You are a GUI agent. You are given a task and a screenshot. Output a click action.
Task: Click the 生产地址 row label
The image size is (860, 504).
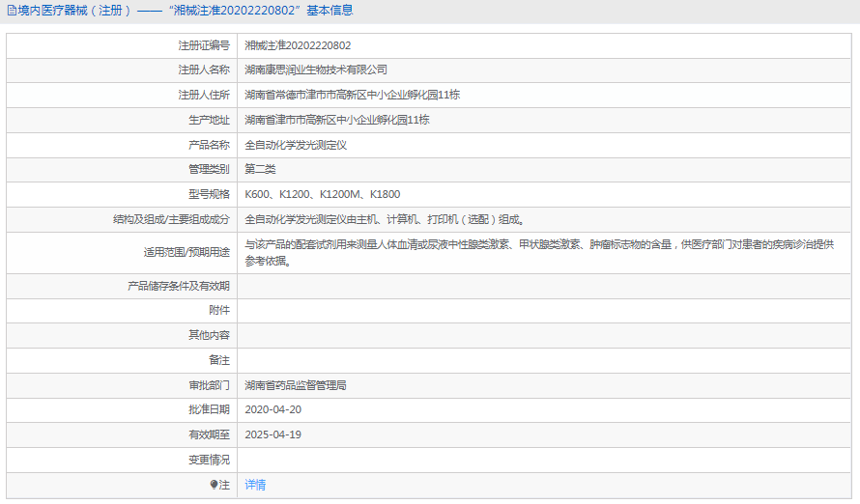pos(209,120)
